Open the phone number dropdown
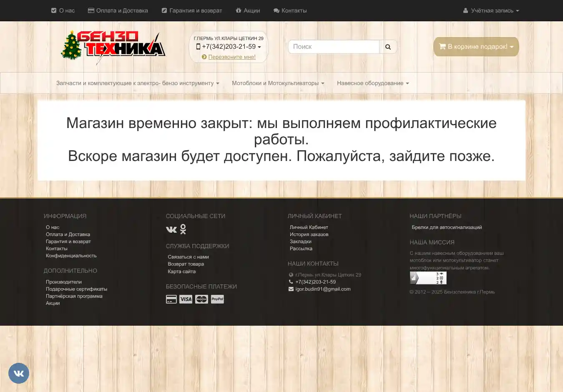This screenshot has height=392, width=563. click(229, 47)
